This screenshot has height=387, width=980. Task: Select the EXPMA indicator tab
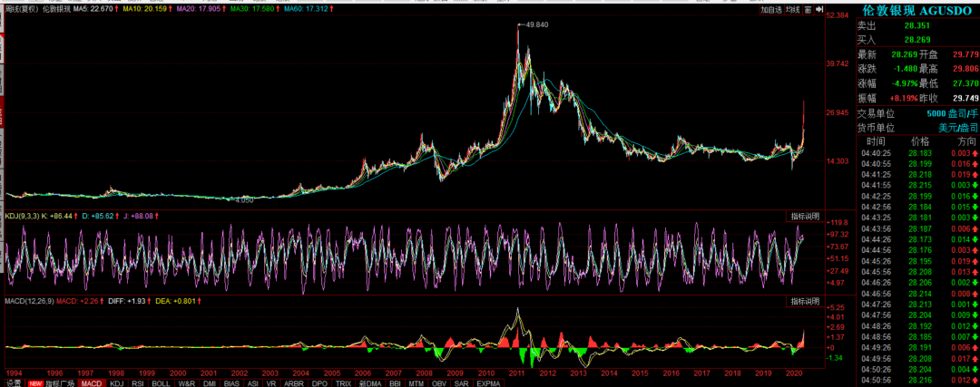(x=488, y=382)
